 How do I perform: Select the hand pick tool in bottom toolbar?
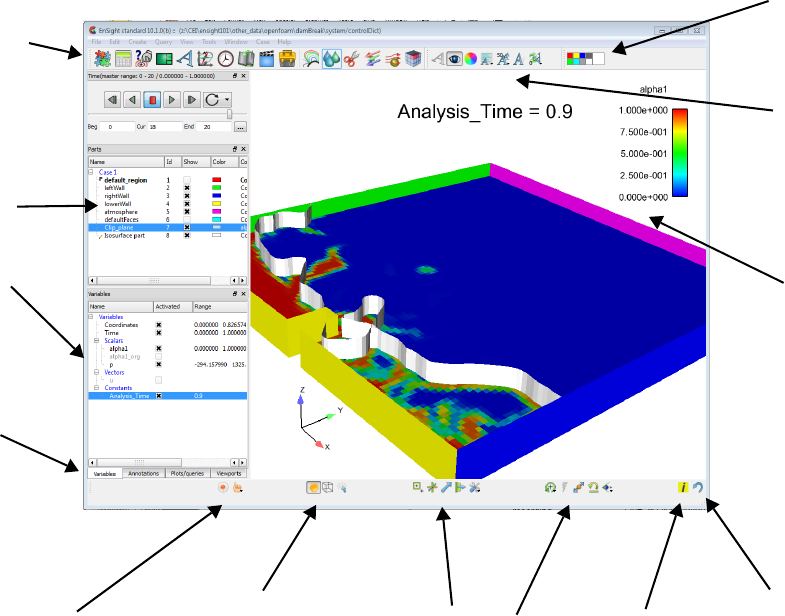pos(238,487)
